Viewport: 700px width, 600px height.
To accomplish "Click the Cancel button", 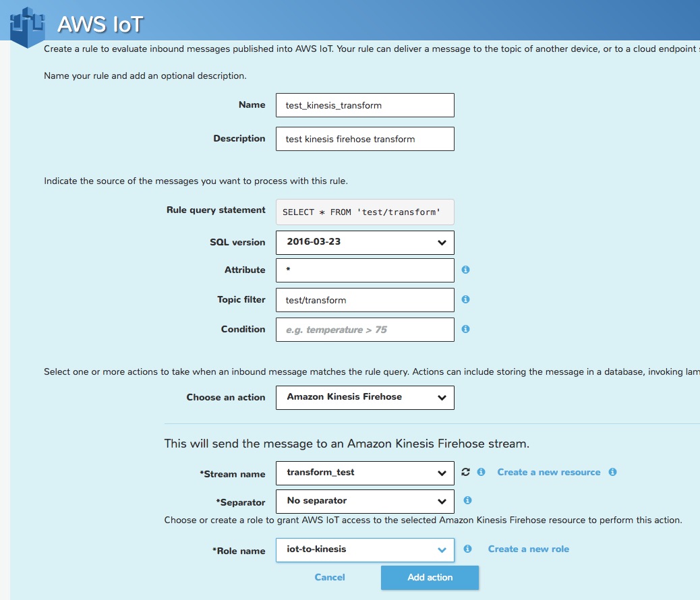I will click(330, 577).
